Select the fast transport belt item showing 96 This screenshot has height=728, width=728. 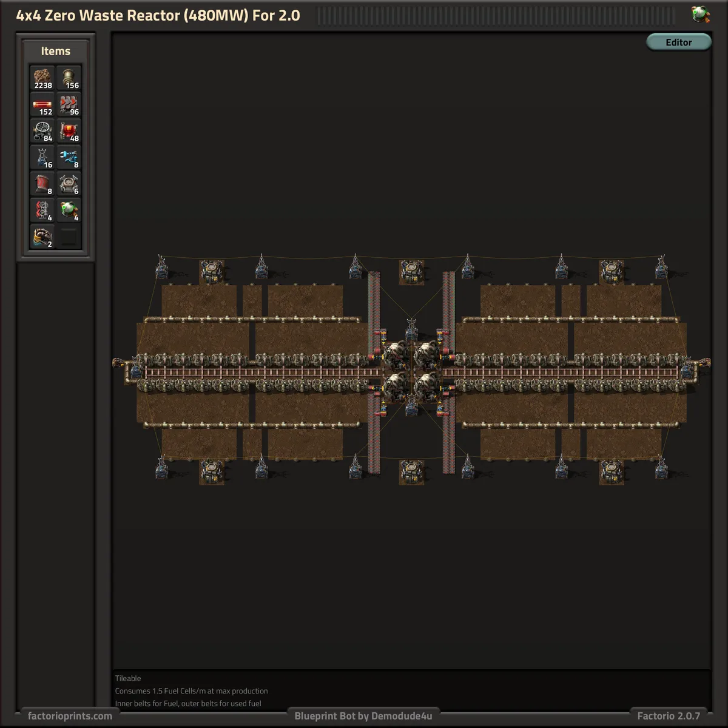(x=69, y=105)
